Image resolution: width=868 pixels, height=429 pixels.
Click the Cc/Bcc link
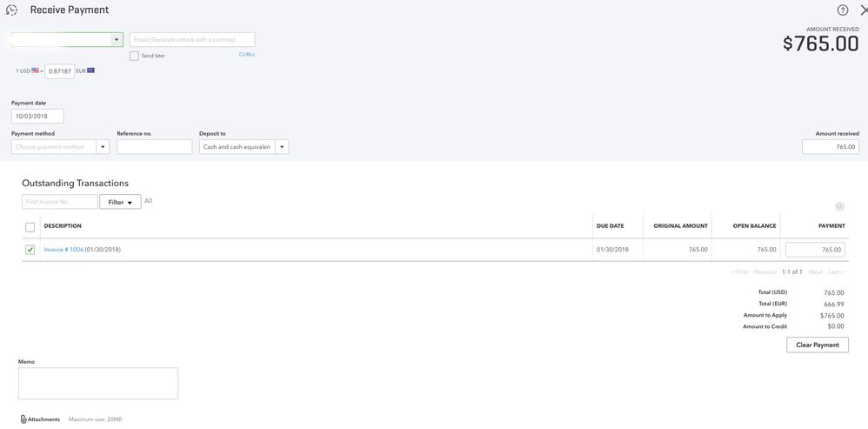click(x=247, y=54)
